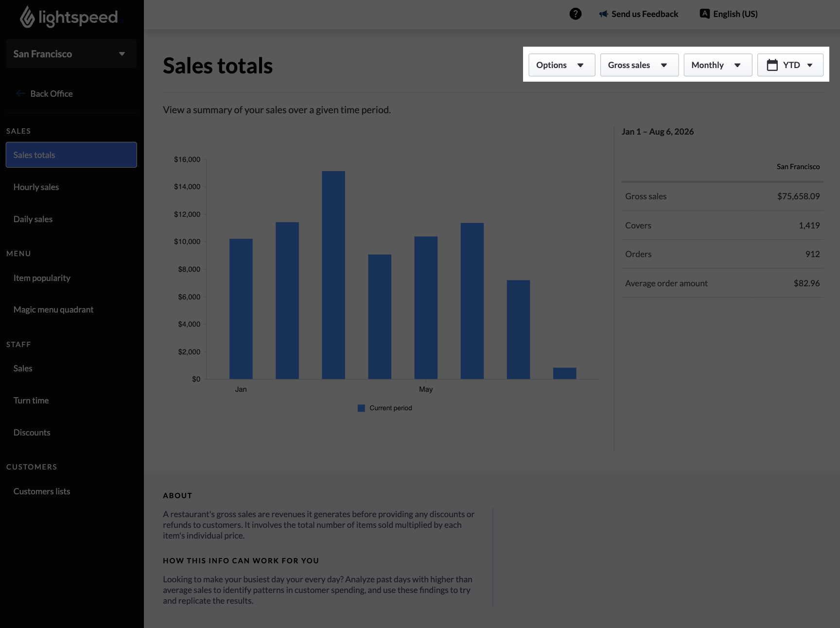Expand the San Francisco location dropdown

tap(71, 54)
